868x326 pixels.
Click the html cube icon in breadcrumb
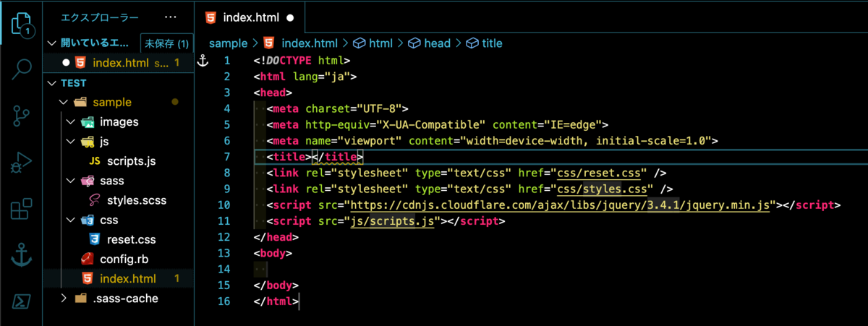click(359, 43)
